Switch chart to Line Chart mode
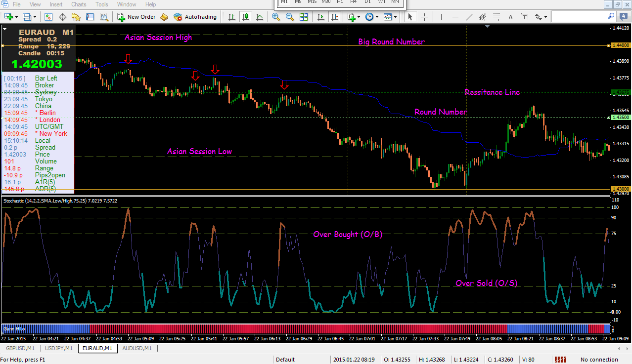Image resolution: width=632 pixels, height=364 pixels. [260, 17]
